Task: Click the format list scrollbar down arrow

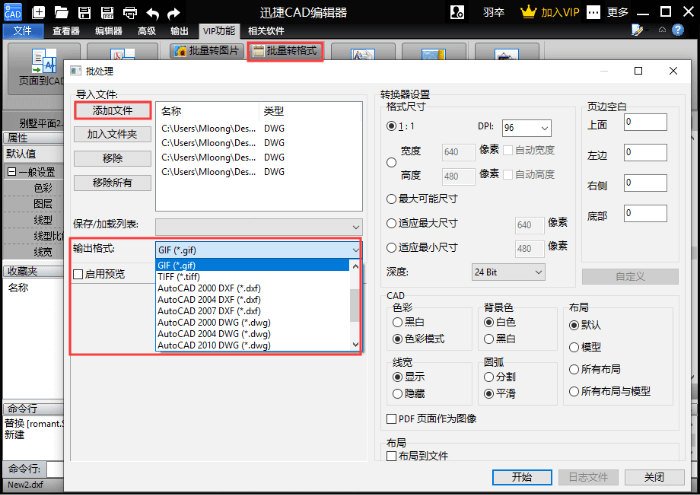Action: [x=355, y=344]
